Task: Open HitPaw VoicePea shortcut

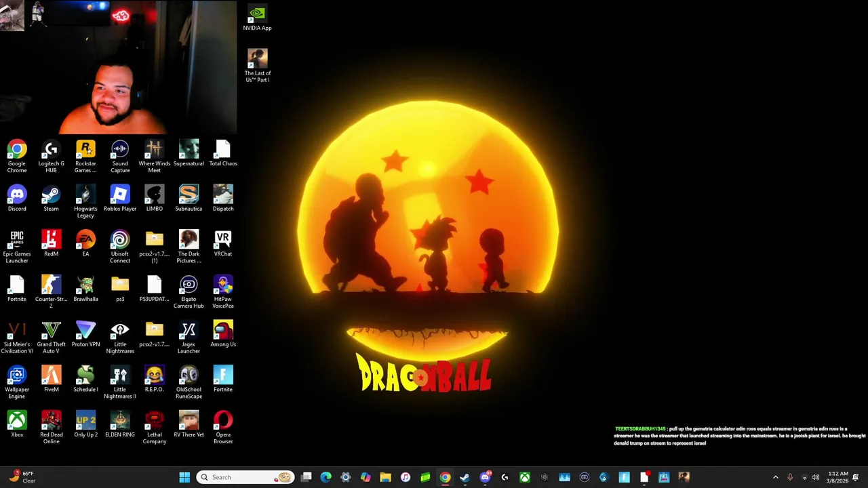Action: click(x=223, y=292)
